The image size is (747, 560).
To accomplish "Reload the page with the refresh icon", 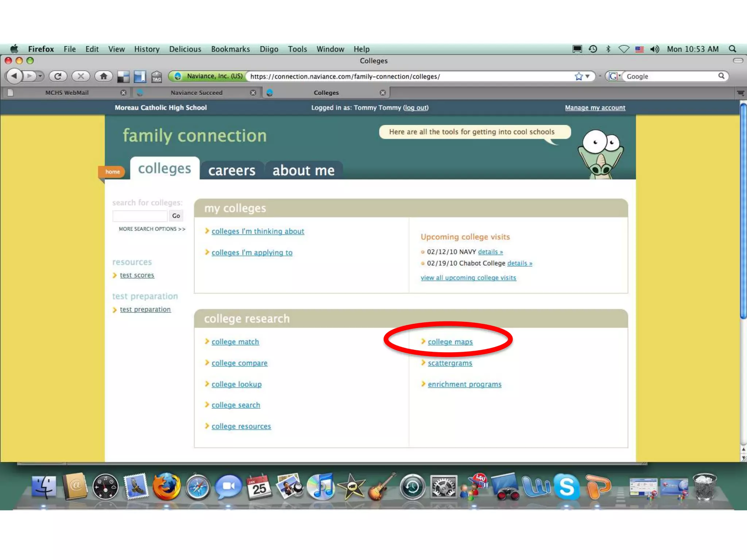I will coord(58,76).
